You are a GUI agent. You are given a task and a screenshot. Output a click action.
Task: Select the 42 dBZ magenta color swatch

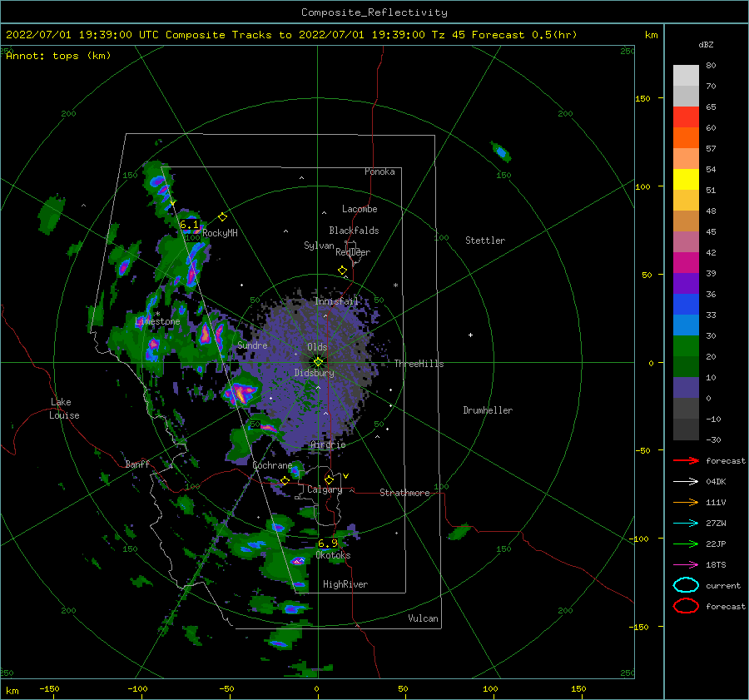[686, 263]
